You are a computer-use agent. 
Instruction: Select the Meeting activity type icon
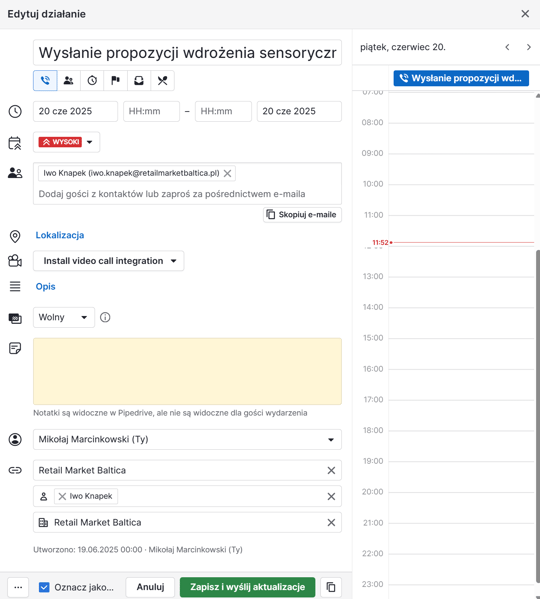[x=69, y=81]
